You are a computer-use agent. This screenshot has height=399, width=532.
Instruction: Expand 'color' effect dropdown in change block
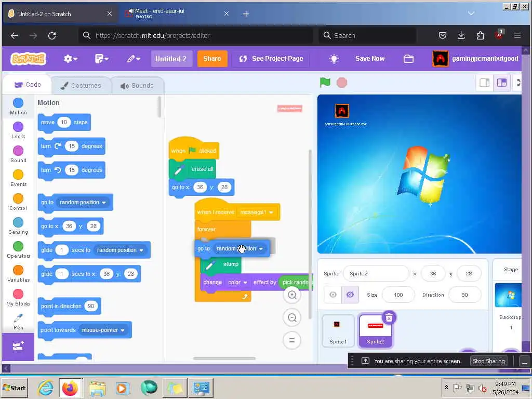245,283
